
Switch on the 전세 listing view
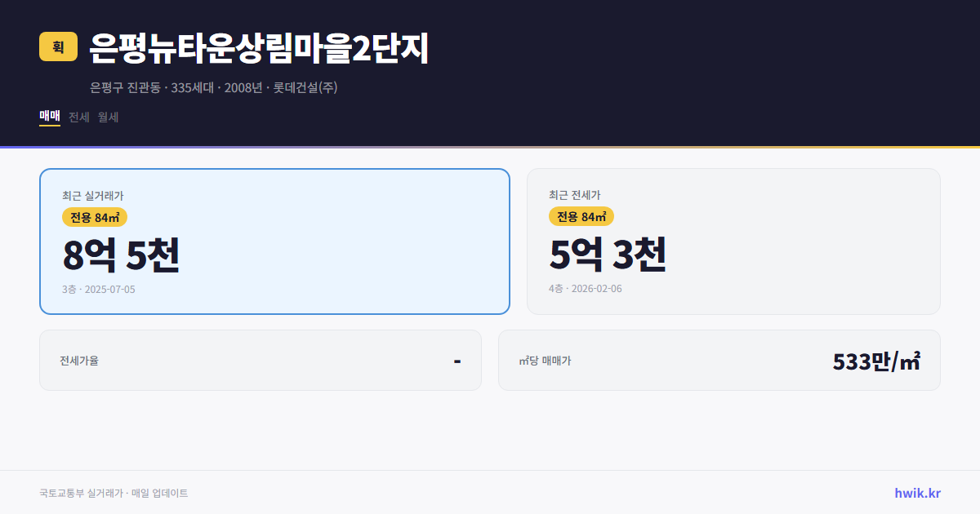pos(78,117)
